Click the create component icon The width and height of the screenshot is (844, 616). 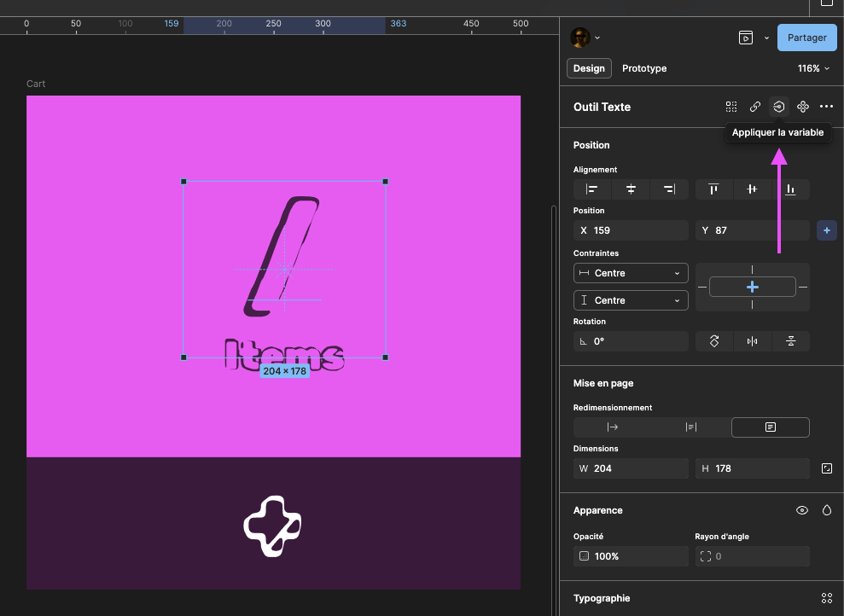[x=802, y=107]
